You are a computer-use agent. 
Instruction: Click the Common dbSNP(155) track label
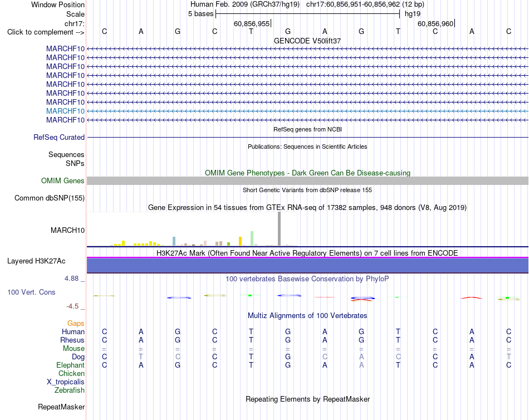(x=49, y=198)
